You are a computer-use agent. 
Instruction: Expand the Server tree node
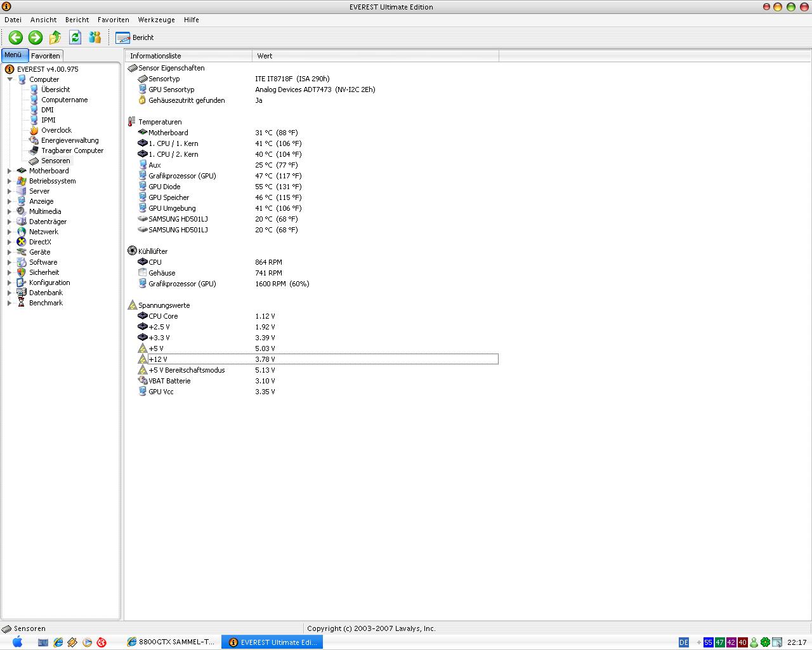10,191
